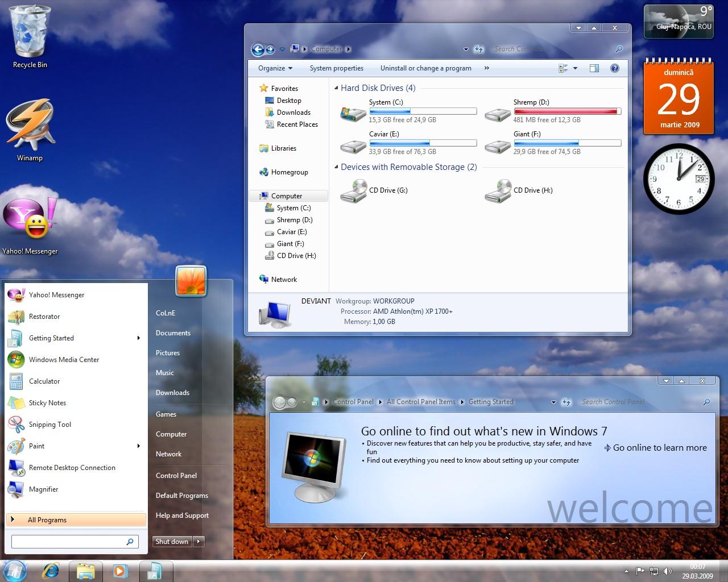728x582 pixels.
Task: Click the user picture at Start menu top
Action: point(191,281)
